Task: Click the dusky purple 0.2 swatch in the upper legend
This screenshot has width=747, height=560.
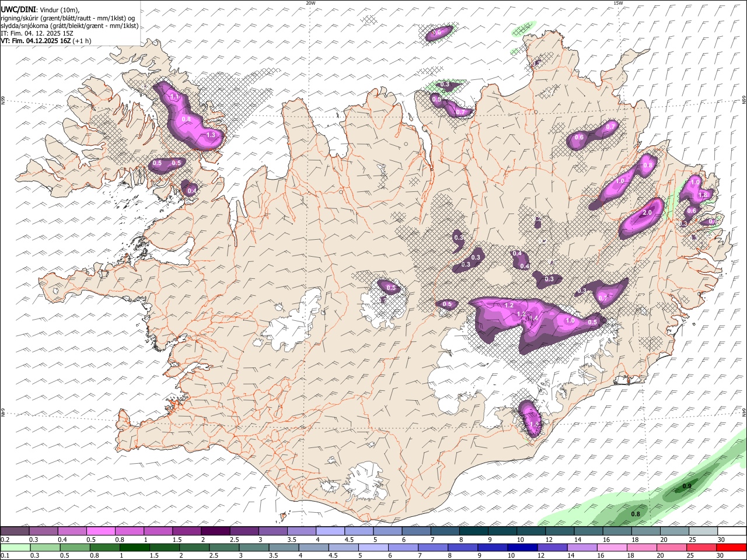Action: click(x=15, y=531)
